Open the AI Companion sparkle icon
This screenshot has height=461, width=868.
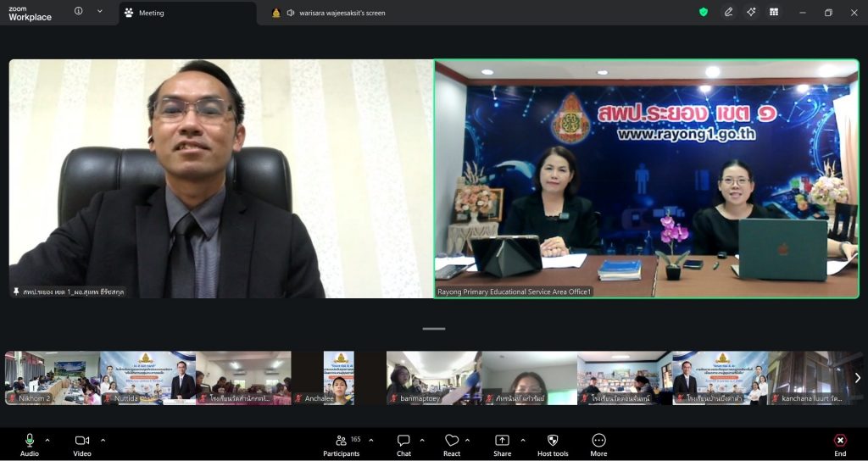(751, 13)
